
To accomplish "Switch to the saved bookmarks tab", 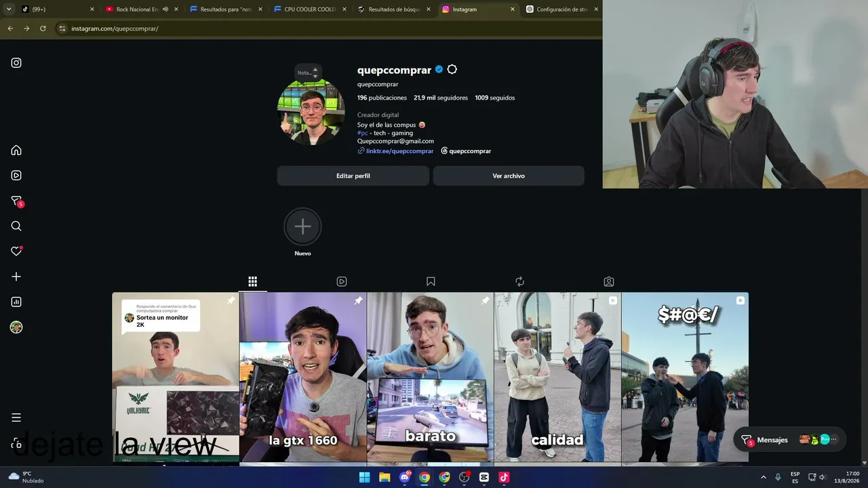I will [x=431, y=281].
